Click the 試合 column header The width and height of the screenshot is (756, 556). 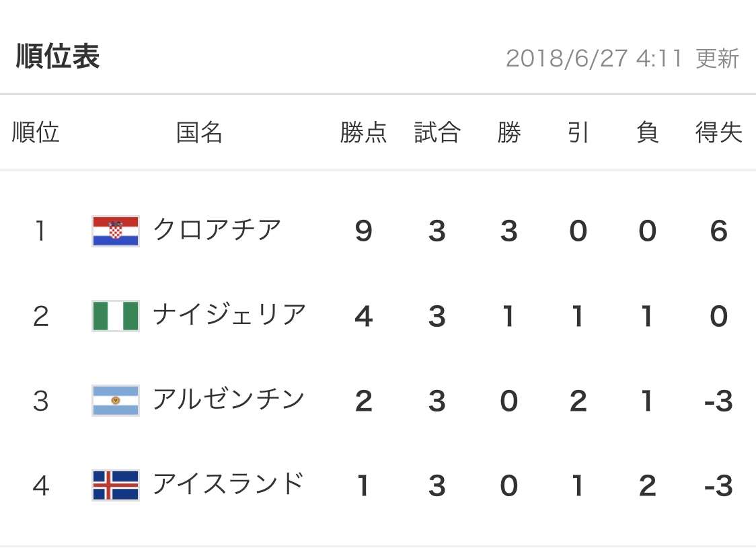point(437,132)
